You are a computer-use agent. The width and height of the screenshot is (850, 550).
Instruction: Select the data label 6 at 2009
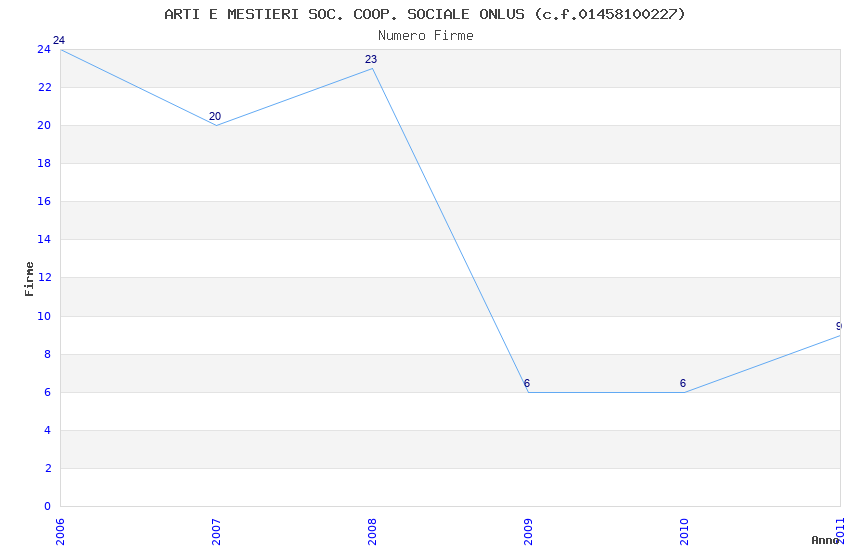click(526, 383)
